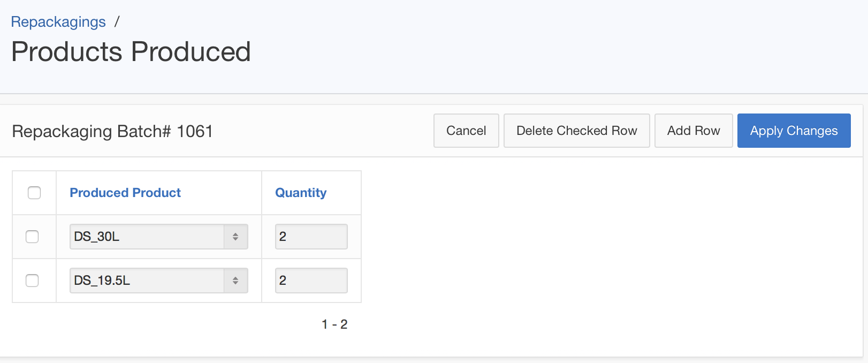Open the DS_30L product dropdown
The width and height of the screenshot is (868, 363).
point(147,237)
